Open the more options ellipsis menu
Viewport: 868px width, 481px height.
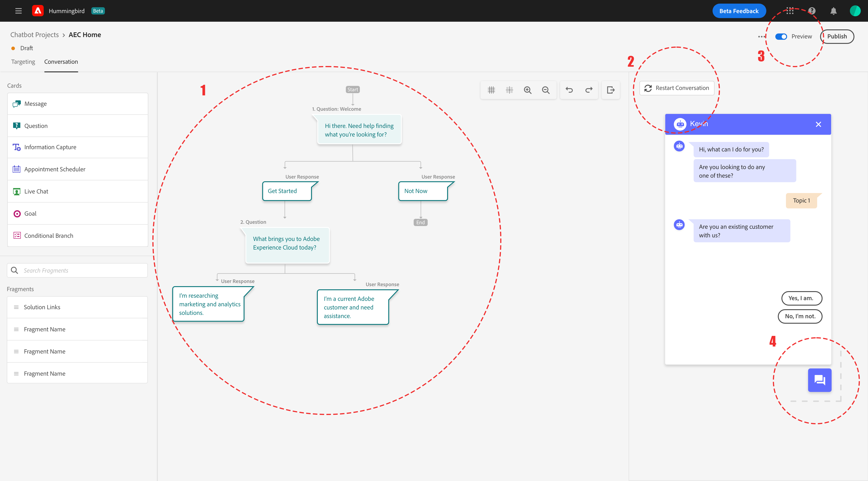tap(762, 36)
